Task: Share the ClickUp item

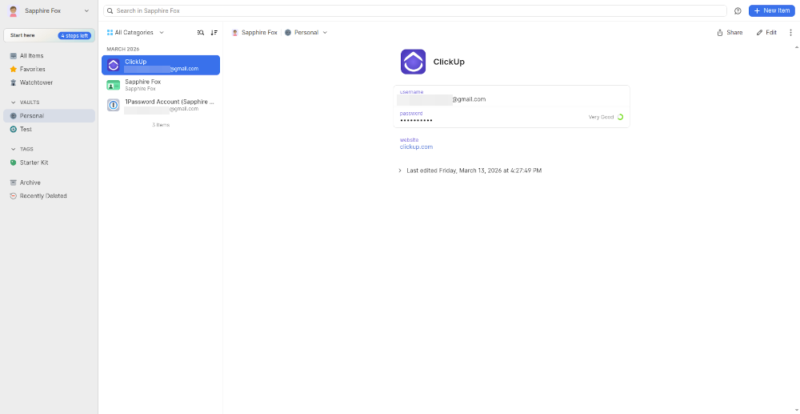Action: tap(730, 32)
